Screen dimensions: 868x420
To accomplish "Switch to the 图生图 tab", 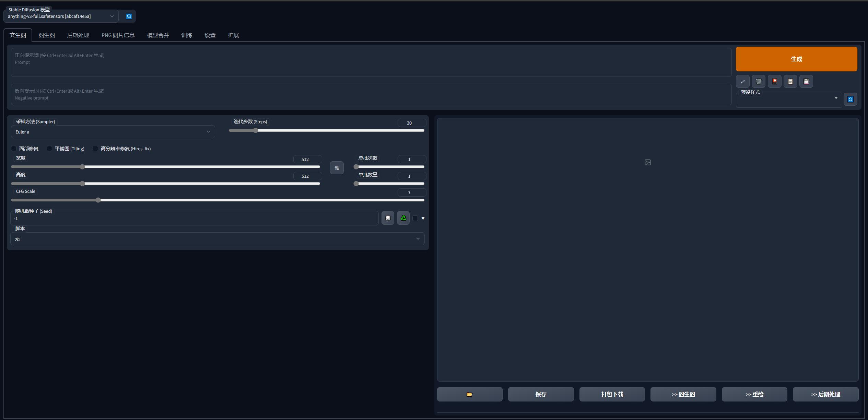I will (46, 35).
